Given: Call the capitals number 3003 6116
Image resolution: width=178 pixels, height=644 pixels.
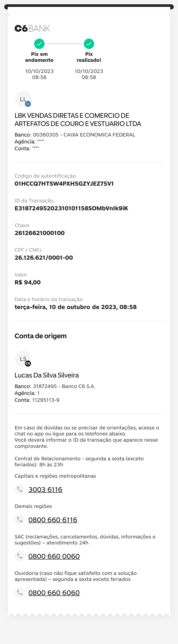Looking at the screenshot, I should [x=45, y=489].
